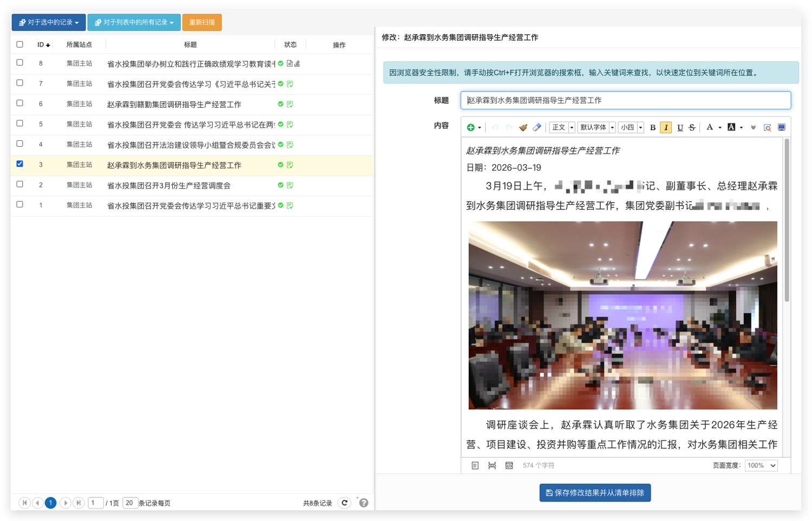Click the help question mark icon

(x=364, y=503)
